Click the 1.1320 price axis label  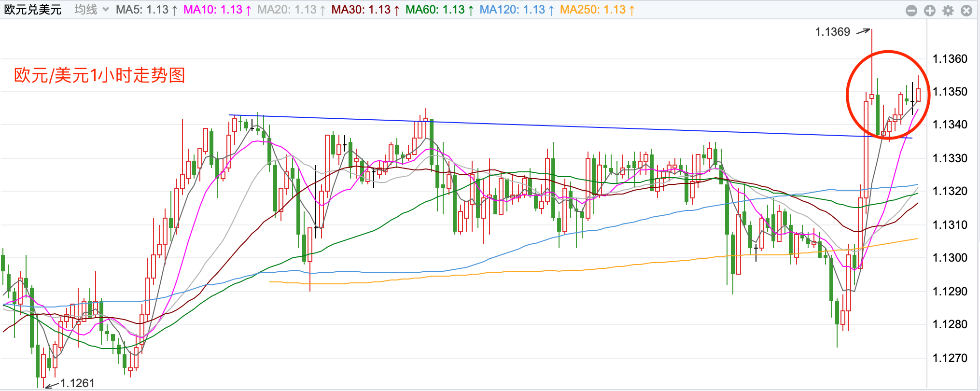point(950,191)
